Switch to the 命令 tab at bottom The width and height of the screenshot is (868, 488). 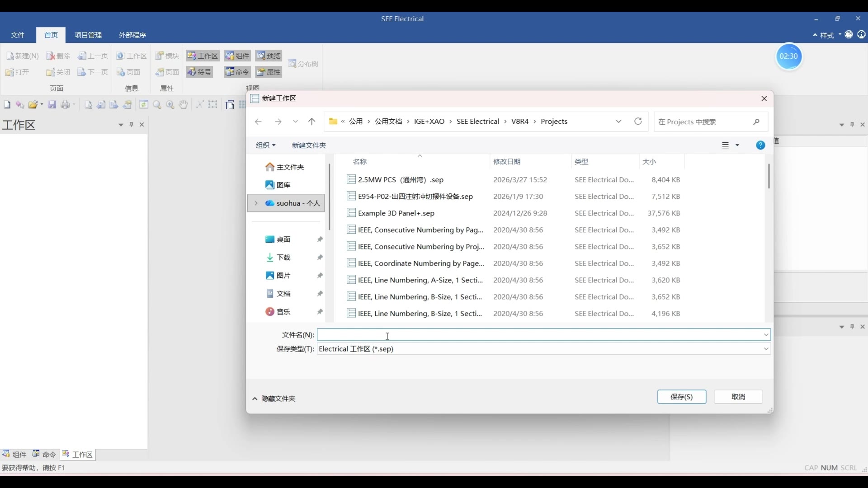(x=44, y=455)
